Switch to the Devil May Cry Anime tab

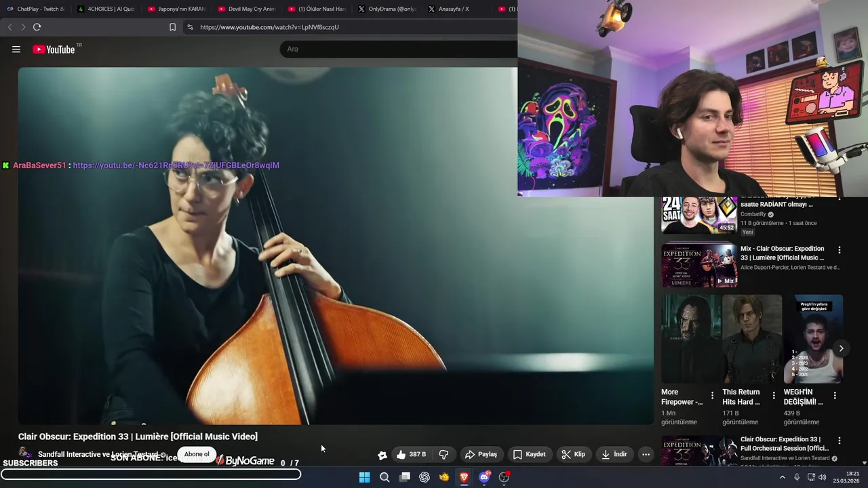[248, 9]
